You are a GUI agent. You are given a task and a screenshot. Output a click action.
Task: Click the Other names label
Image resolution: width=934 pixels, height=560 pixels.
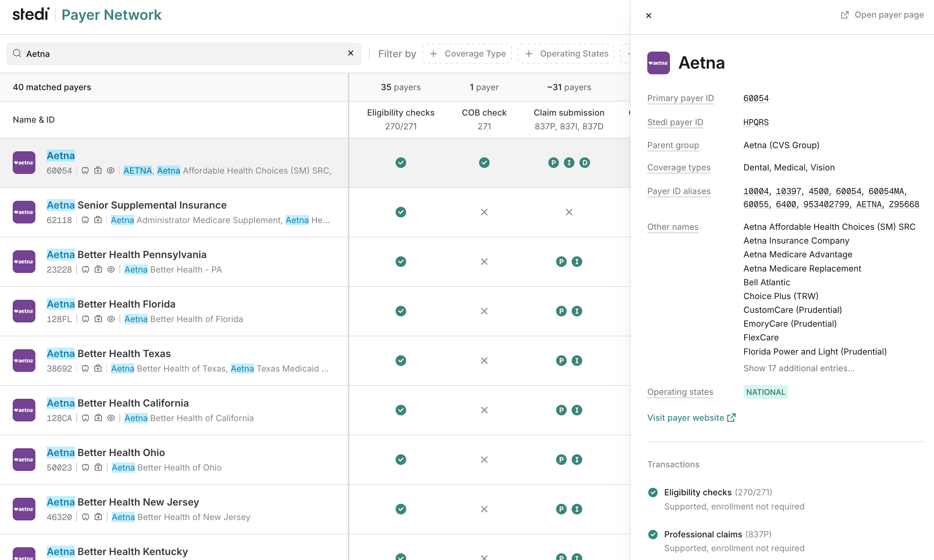673,227
